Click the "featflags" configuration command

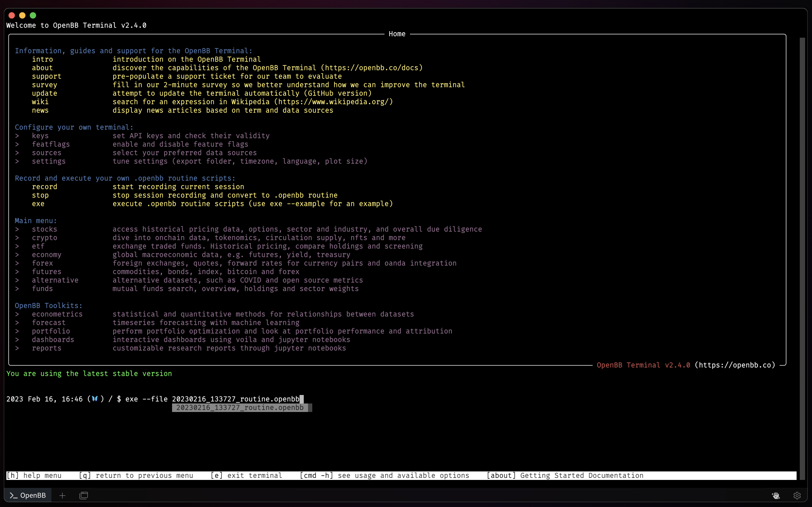pyautogui.click(x=51, y=144)
